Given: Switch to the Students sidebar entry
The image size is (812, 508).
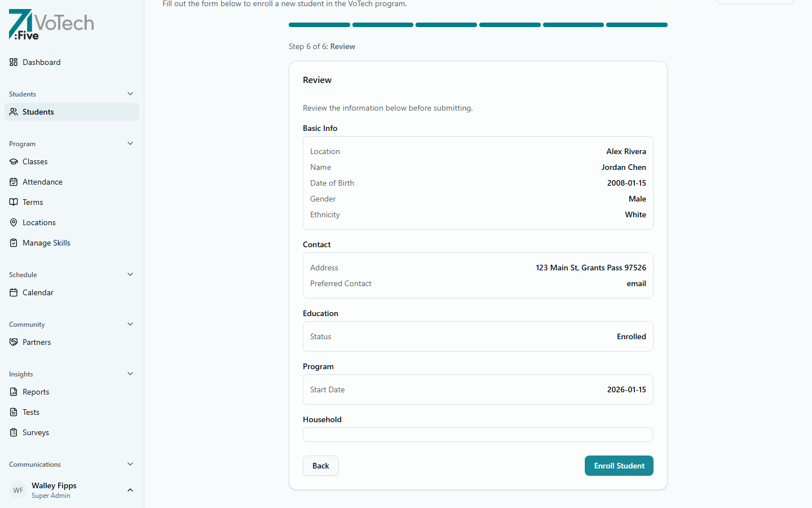Looking at the screenshot, I should (x=38, y=112).
